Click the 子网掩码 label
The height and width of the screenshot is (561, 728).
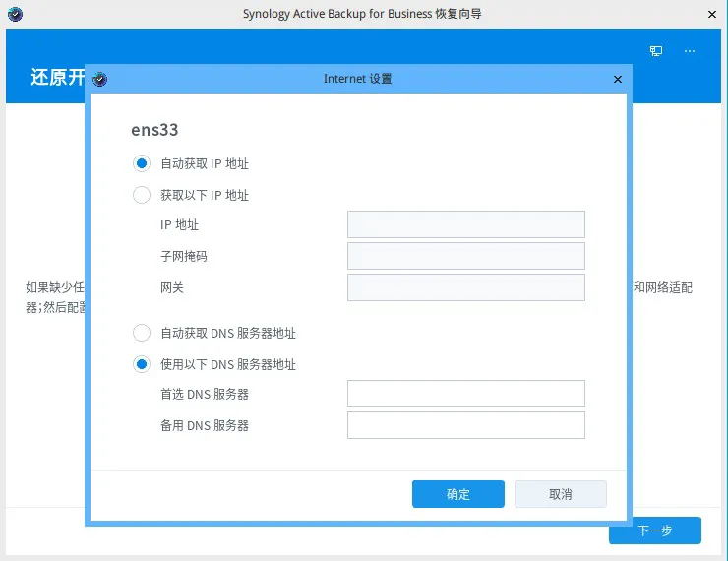point(184,256)
